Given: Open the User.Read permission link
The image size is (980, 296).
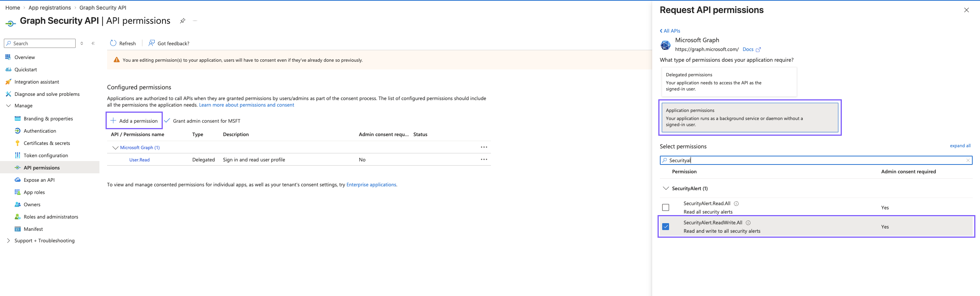Looking at the screenshot, I should [139, 160].
